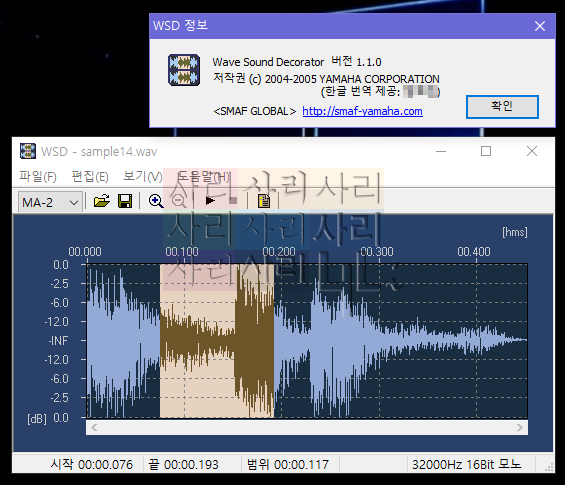Click the 확인 button in WSD 정보 dialog

pyautogui.click(x=502, y=107)
